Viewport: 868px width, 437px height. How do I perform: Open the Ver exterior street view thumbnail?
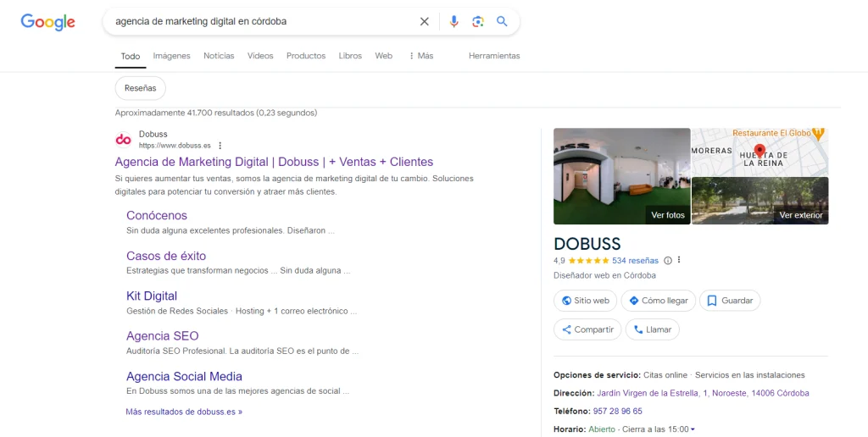point(760,200)
